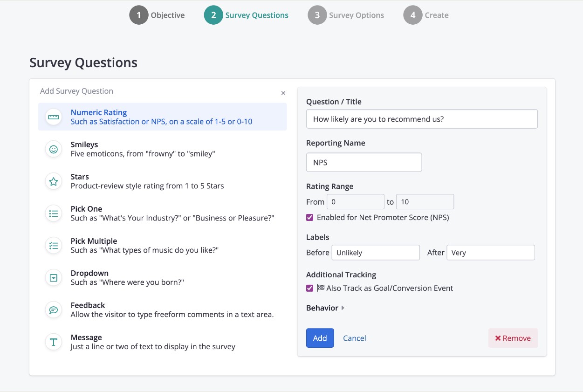Click the Cancel link
The image size is (583, 392).
pos(355,338)
